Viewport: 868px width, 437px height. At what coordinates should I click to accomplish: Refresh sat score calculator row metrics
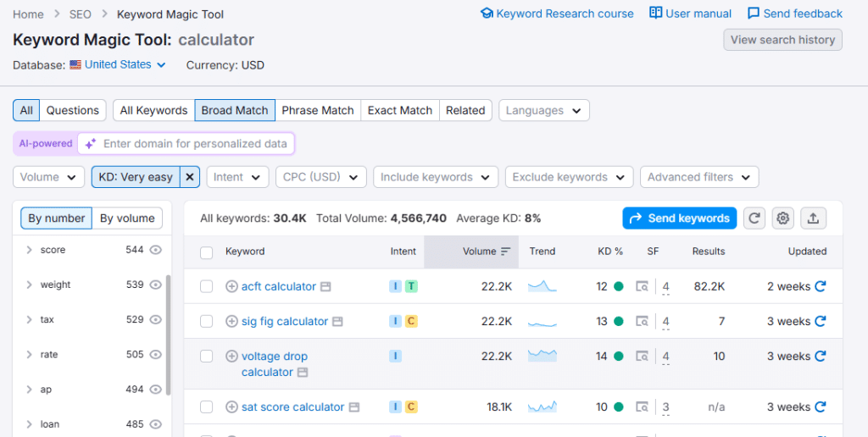point(821,407)
